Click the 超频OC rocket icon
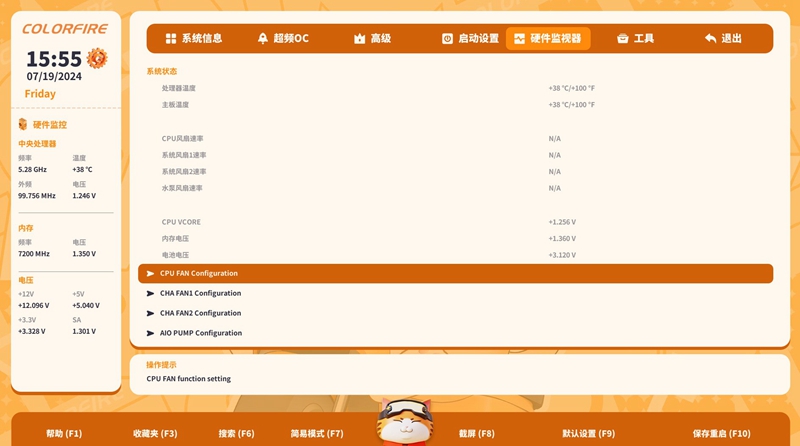The width and height of the screenshot is (800, 446). [x=263, y=39]
